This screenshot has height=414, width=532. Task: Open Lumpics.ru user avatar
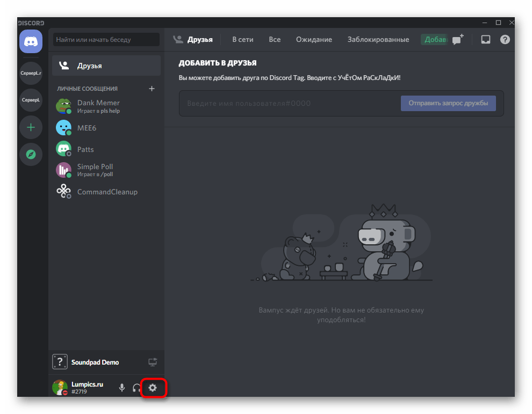[60, 387]
